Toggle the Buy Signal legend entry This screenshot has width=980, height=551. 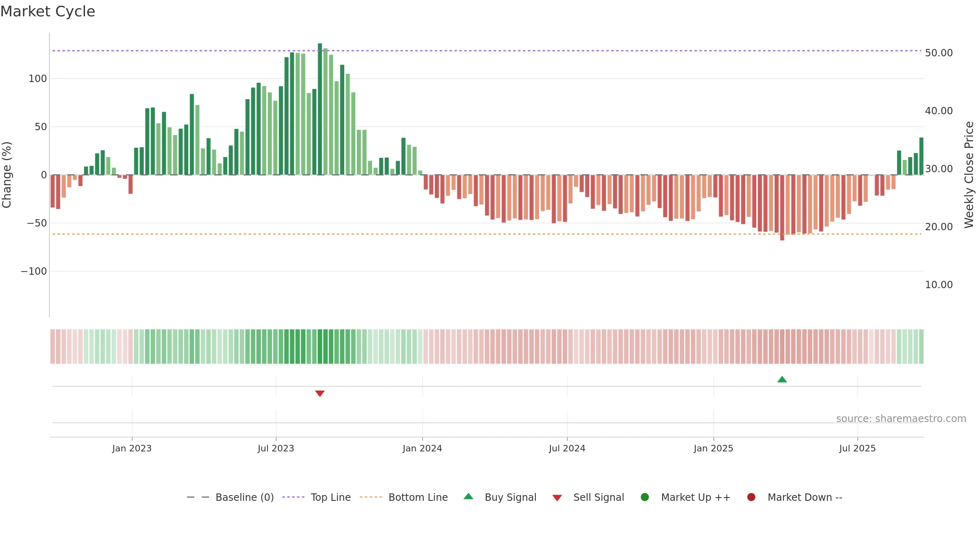click(500, 497)
